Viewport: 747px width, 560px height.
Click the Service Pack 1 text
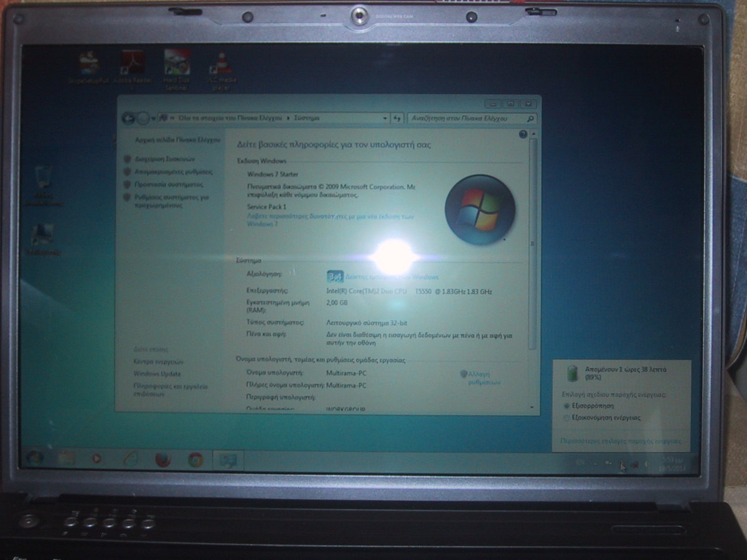coord(266,206)
